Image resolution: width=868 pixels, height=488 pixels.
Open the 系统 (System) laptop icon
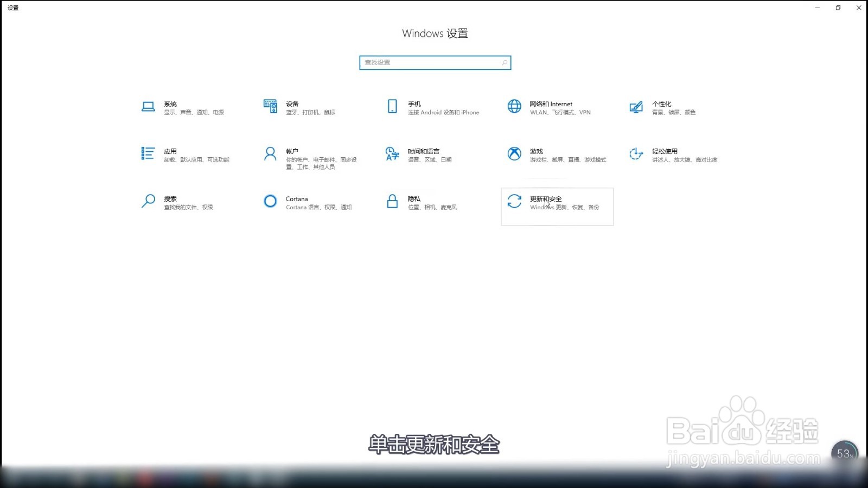[148, 107]
